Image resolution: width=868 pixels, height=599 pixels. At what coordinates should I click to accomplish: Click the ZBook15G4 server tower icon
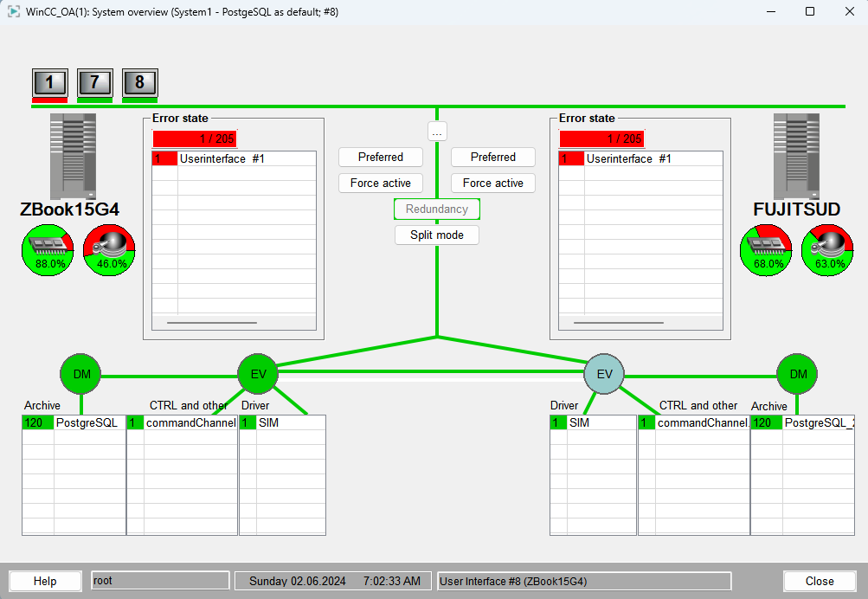73,156
